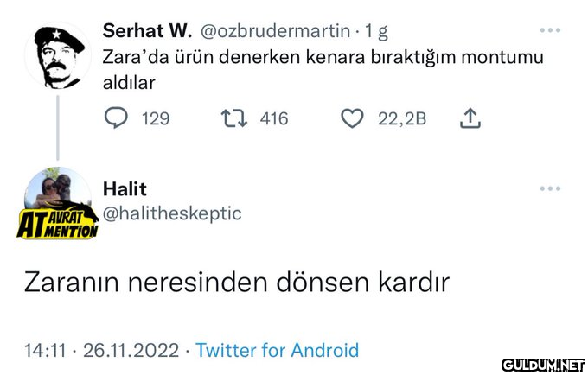Tap the share upload arrow icon
This screenshot has width=588, height=375.
pyautogui.click(x=469, y=118)
